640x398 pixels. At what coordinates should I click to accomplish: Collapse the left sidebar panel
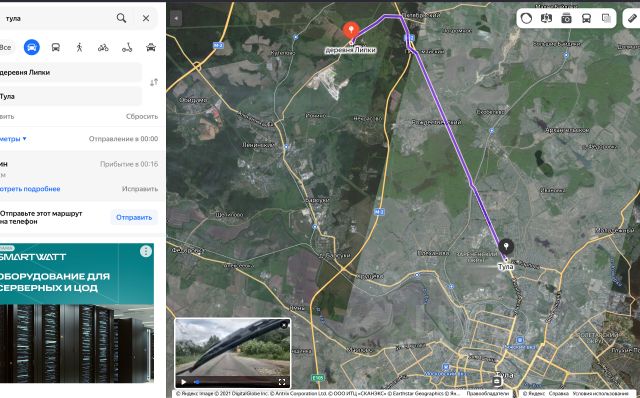176,18
